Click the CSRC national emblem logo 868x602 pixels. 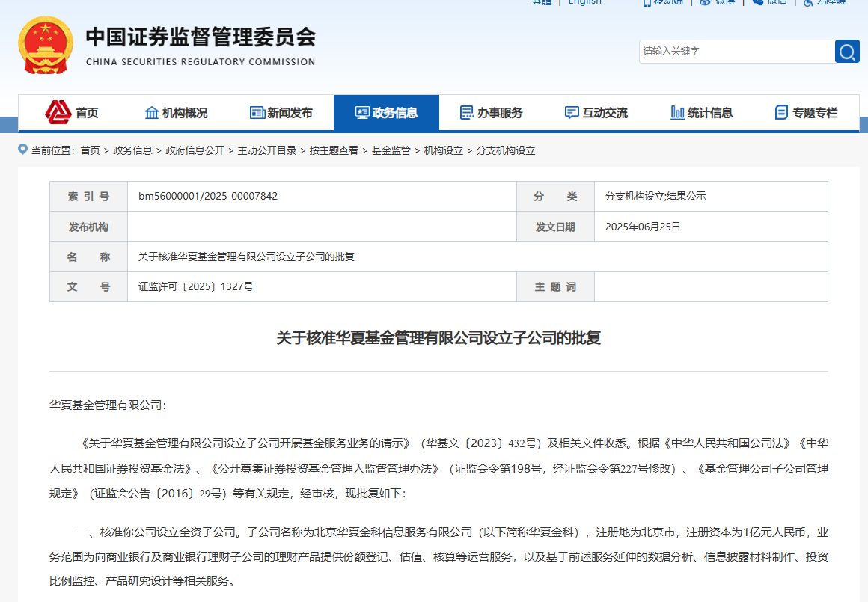click(46, 45)
